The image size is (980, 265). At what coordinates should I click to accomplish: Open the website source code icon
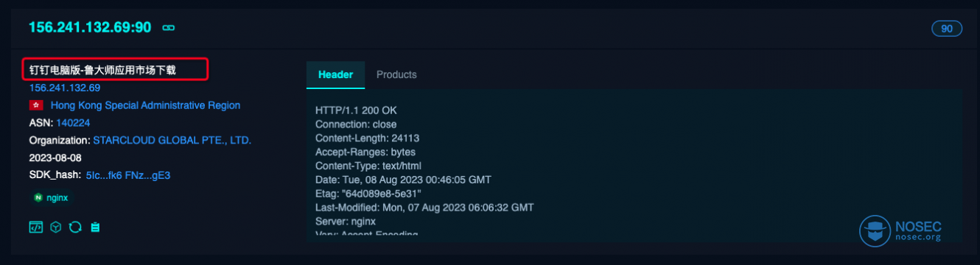click(35, 227)
